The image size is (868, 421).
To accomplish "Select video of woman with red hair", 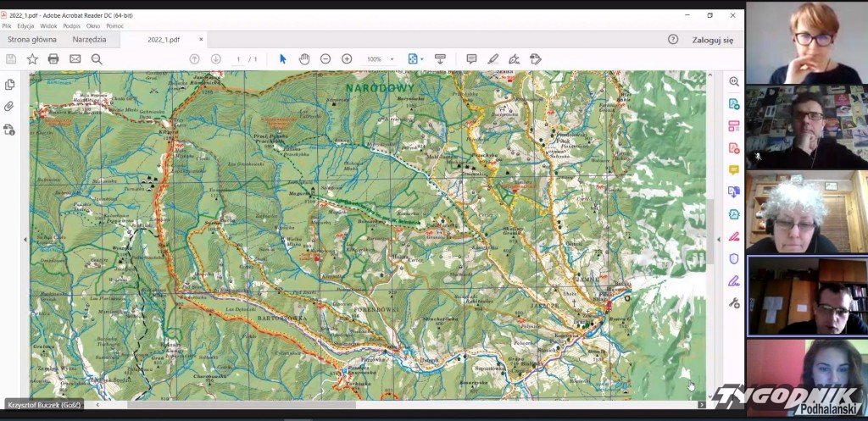I will pyautogui.click(x=807, y=42).
